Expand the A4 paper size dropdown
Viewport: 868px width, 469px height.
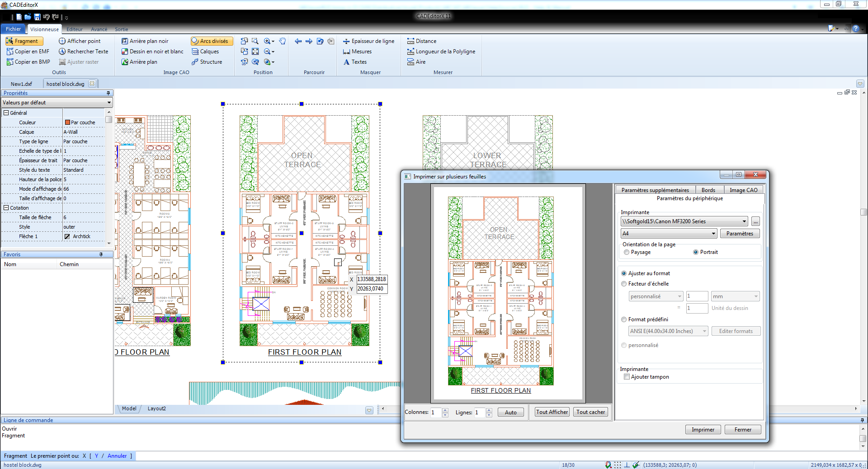point(713,234)
